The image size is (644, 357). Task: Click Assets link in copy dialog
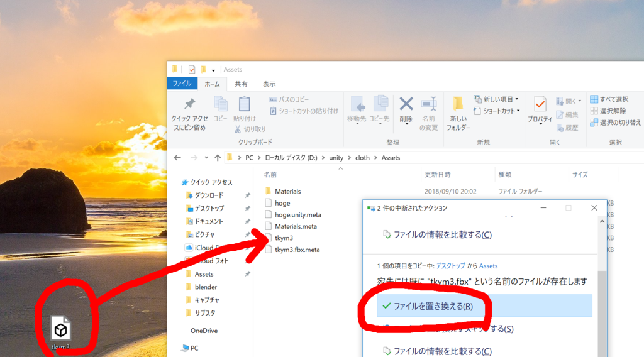point(488,266)
